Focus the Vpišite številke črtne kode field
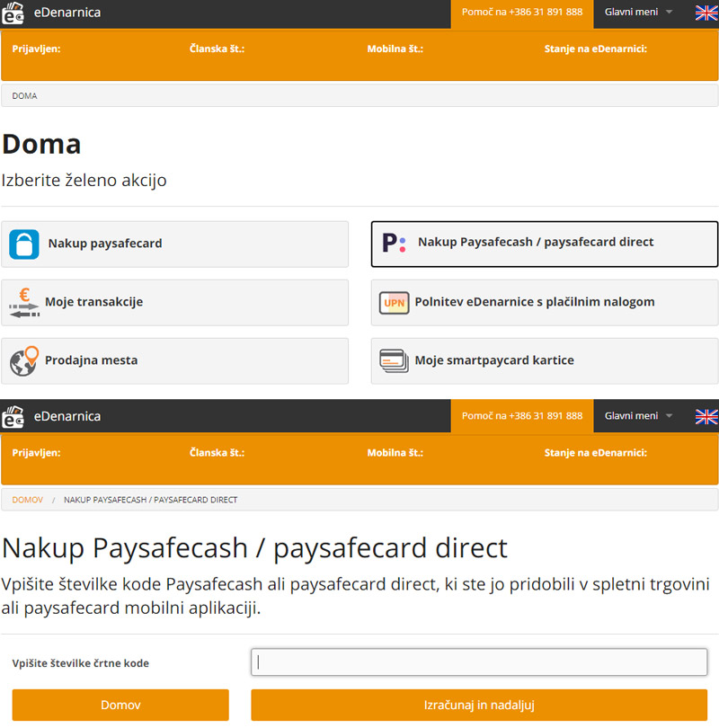This screenshot has width=719, height=728. [479, 662]
